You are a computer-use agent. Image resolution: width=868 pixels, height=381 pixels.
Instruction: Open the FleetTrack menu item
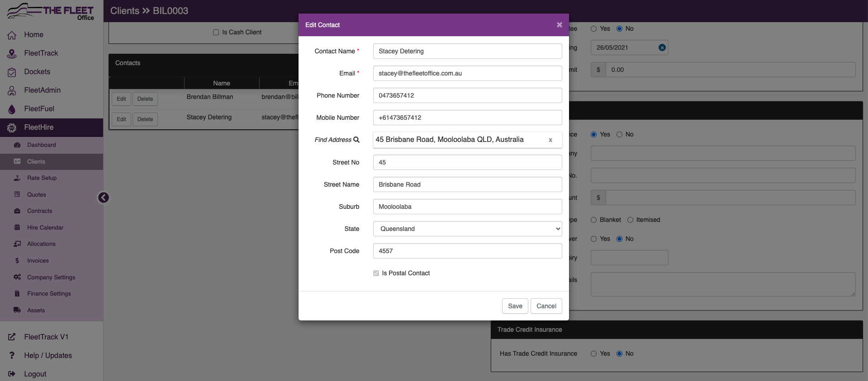[x=52, y=53]
